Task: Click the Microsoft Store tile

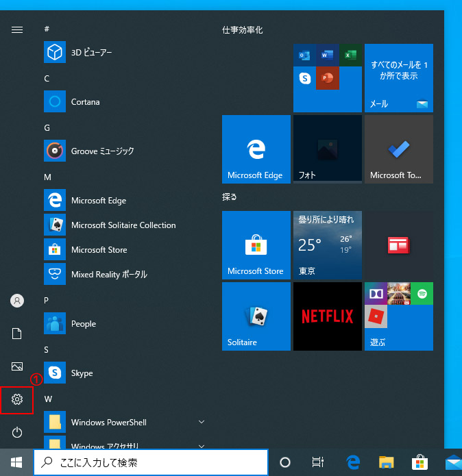Action: (x=256, y=245)
